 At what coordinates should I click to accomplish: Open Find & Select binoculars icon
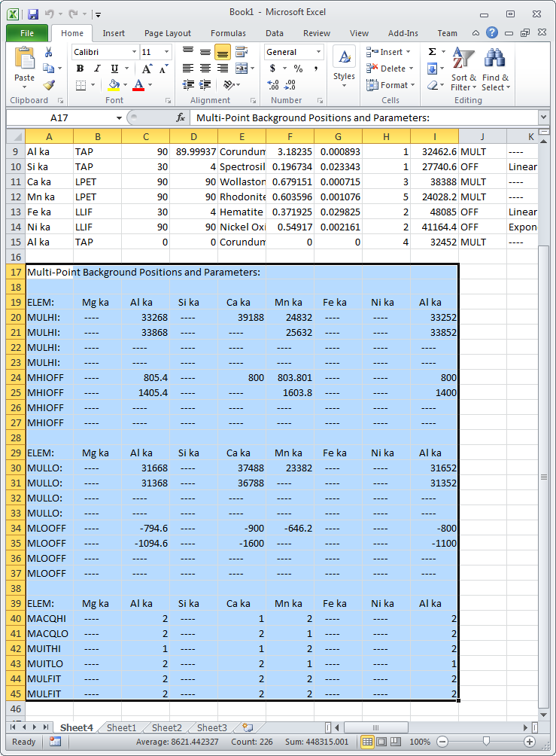tap(494, 59)
